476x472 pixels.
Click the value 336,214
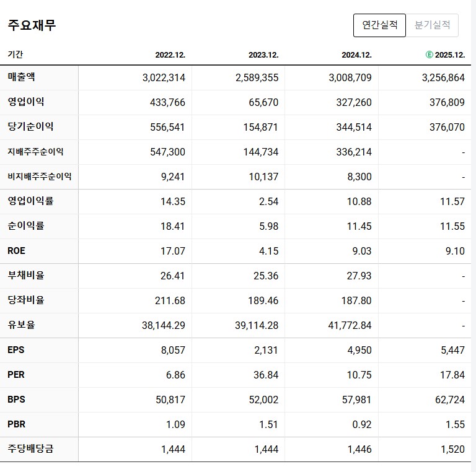coord(354,152)
